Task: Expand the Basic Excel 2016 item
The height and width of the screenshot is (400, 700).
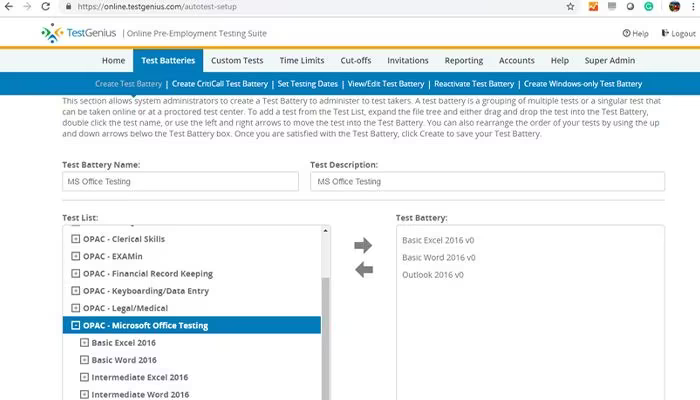Action: (x=84, y=343)
